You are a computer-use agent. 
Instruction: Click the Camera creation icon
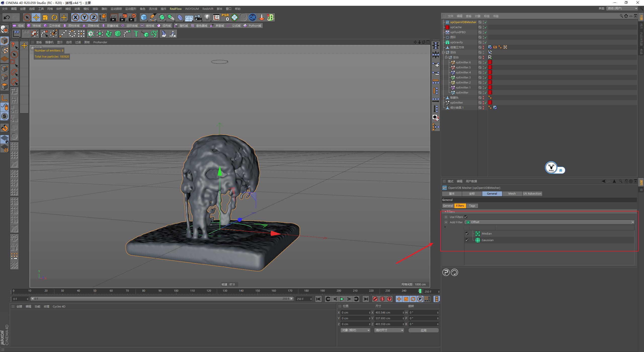[198, 17]
